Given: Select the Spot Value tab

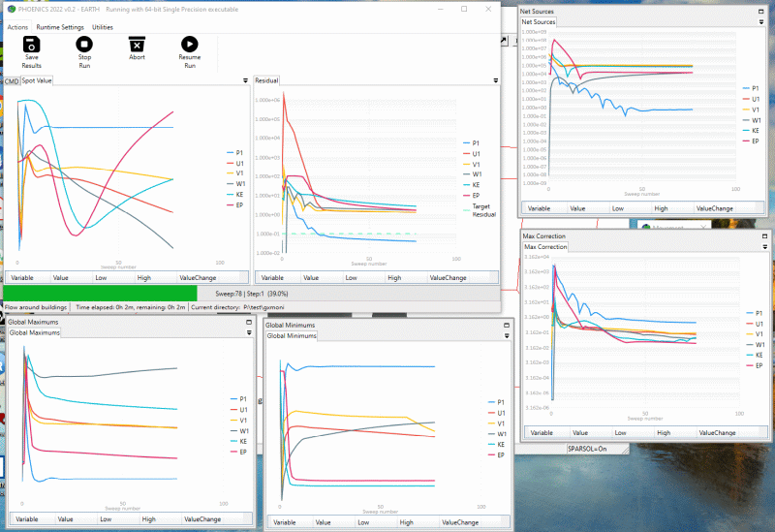Looking at the screenshot, I should coord(38,80).
